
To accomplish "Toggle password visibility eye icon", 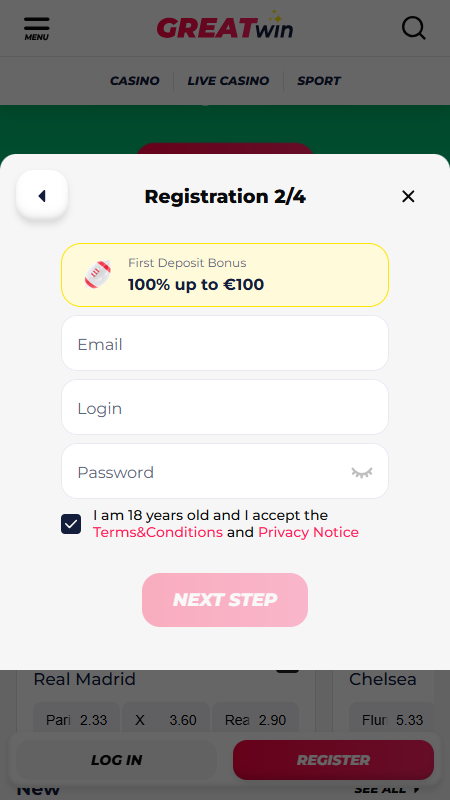I will tap(362, 472).
